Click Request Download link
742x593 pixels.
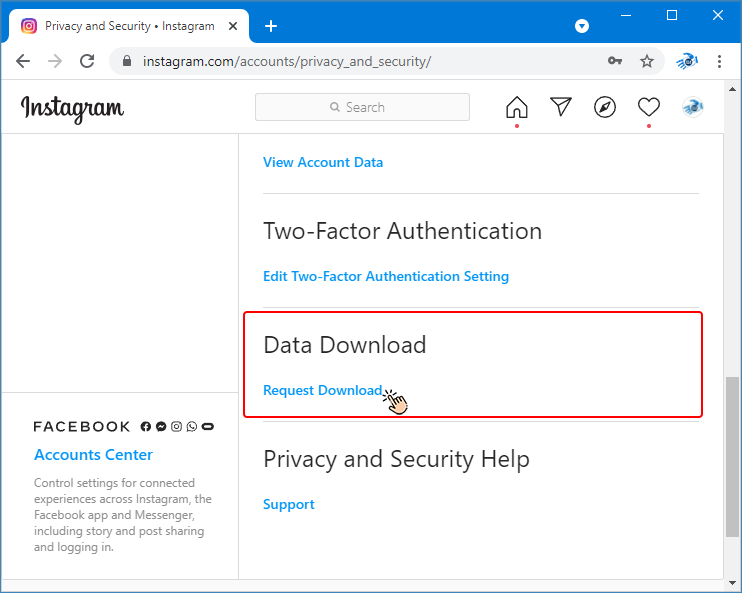pyautogui.click(x=323, y=390)
